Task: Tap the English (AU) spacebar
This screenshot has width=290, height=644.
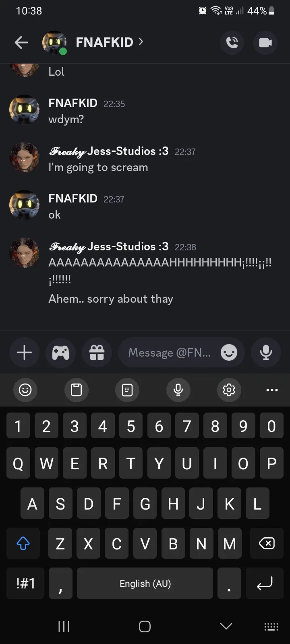Action: coord(145,583)
